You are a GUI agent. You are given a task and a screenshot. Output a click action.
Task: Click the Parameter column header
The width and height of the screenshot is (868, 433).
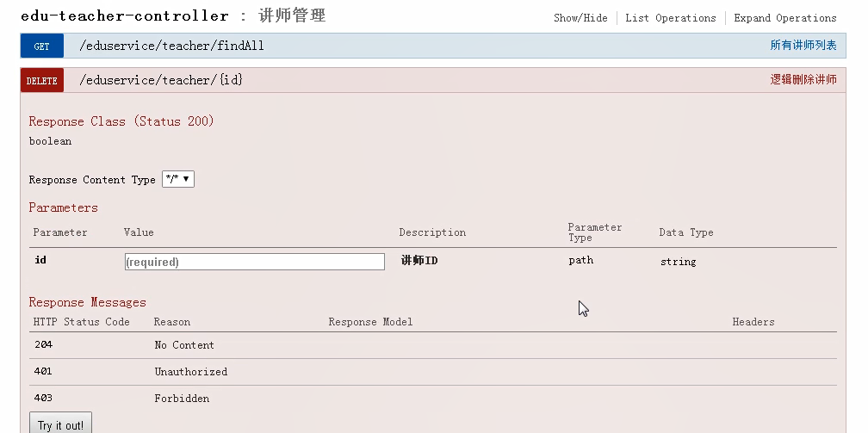[60, 232]
